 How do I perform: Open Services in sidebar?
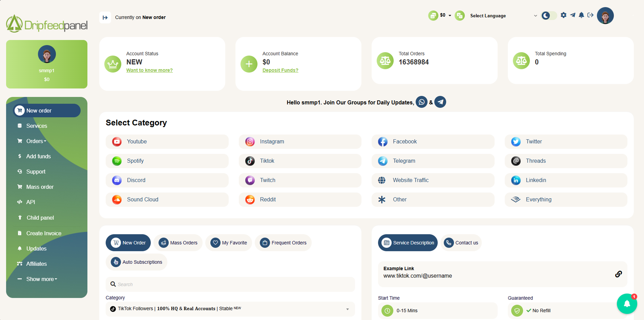pos(47,126)
